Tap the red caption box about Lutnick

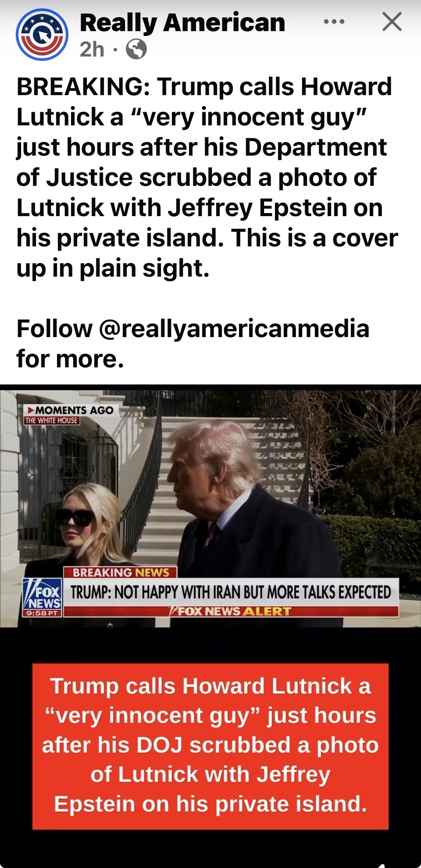(210, 746)
